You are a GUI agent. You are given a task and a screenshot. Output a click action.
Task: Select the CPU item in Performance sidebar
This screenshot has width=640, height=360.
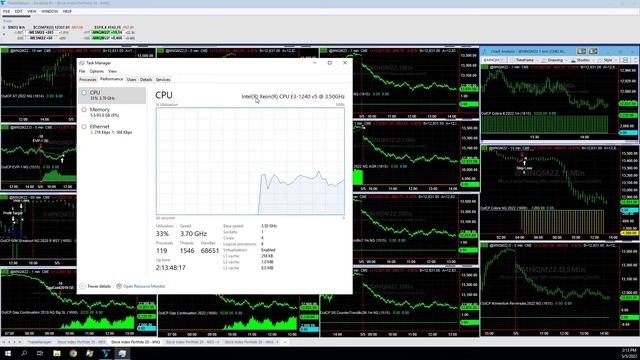coord(112,95)
